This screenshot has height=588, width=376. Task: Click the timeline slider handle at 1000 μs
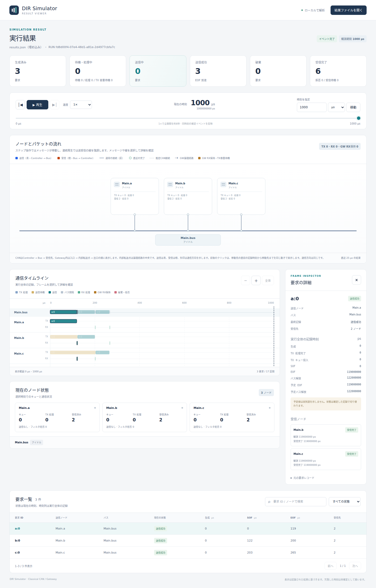tap(359, 118)
